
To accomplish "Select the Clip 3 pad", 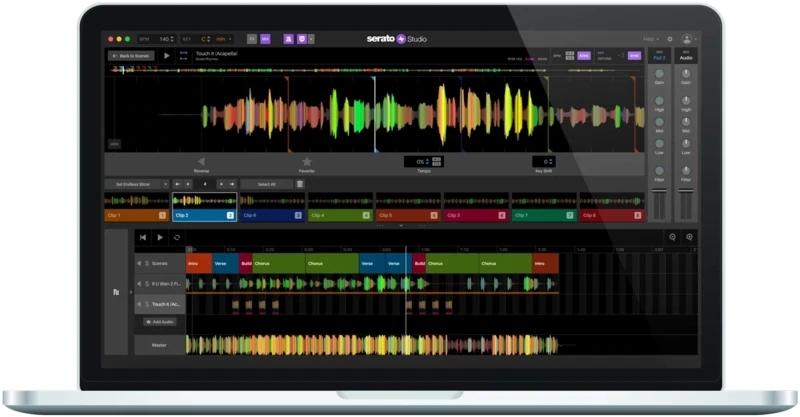I will pyautogui.click(x=476, y=207).
